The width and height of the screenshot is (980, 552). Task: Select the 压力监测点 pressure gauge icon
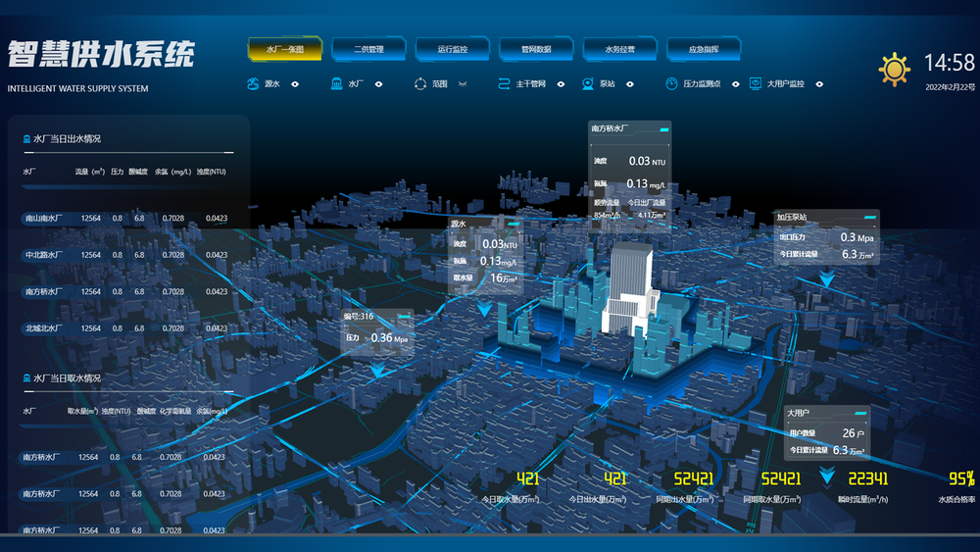[x=671, y=84]
